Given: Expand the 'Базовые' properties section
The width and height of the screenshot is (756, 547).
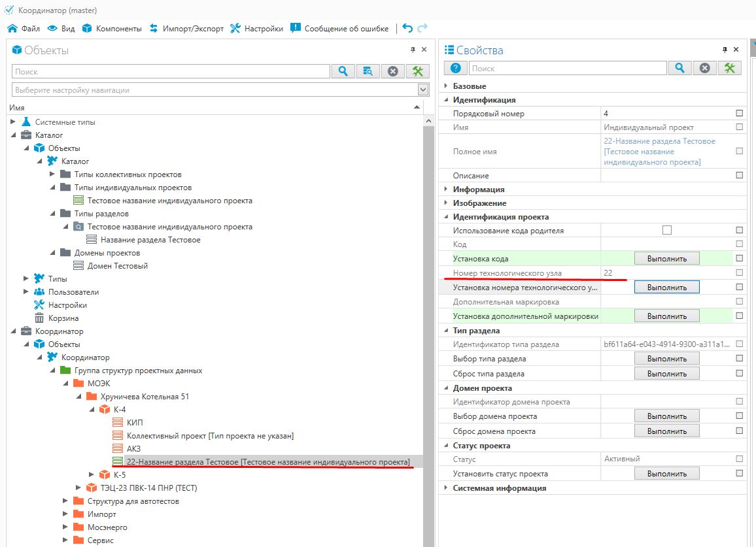Looking at the screenshot, I should [x=446, y=86].
